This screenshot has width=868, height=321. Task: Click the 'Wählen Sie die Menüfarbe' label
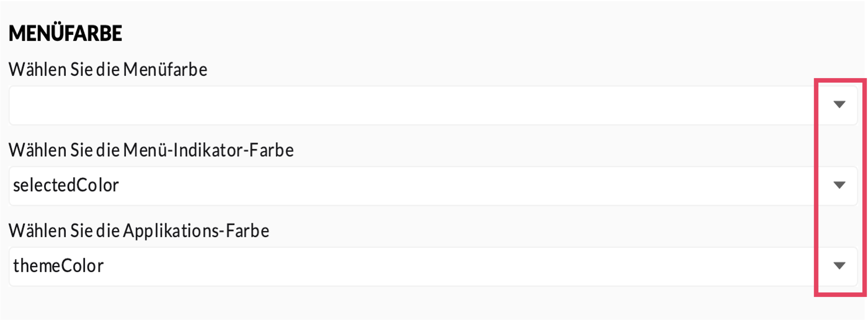(108, 70)
